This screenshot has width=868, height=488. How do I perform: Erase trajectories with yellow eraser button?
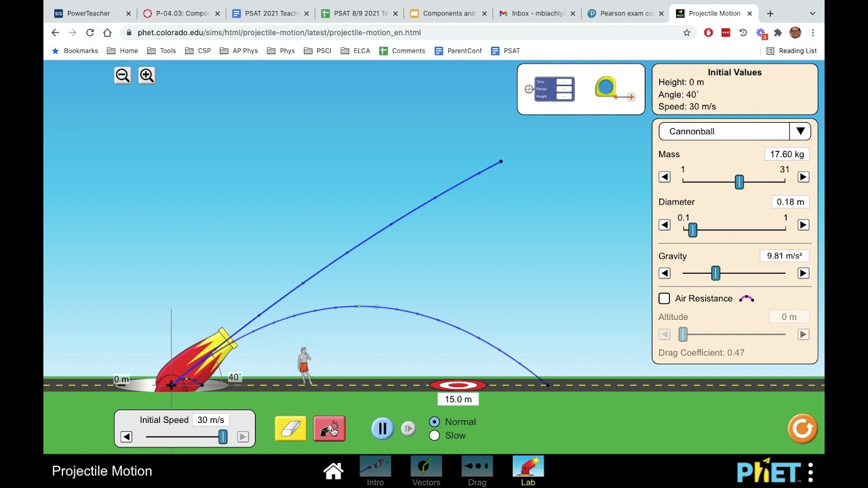coord(290,429)
